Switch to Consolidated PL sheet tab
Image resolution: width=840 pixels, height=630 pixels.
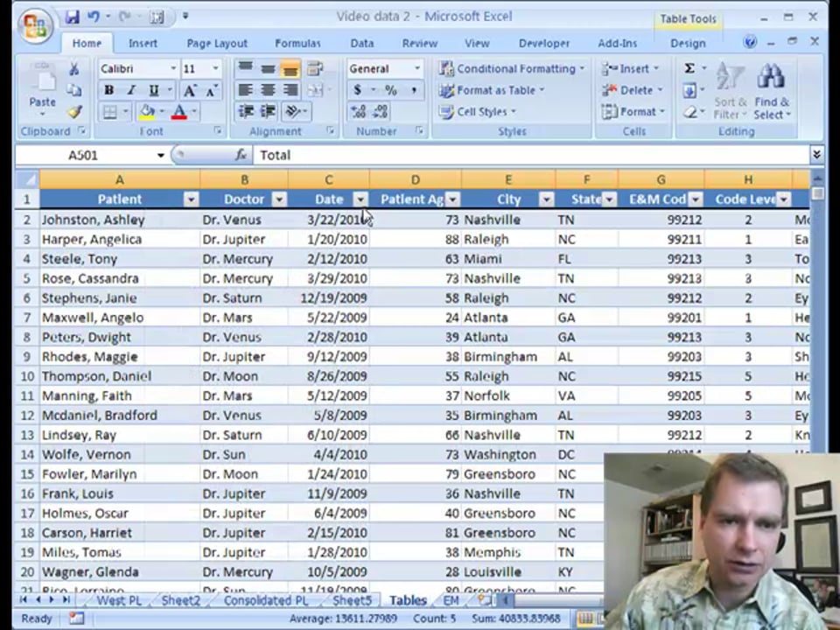tap(266, 600)
